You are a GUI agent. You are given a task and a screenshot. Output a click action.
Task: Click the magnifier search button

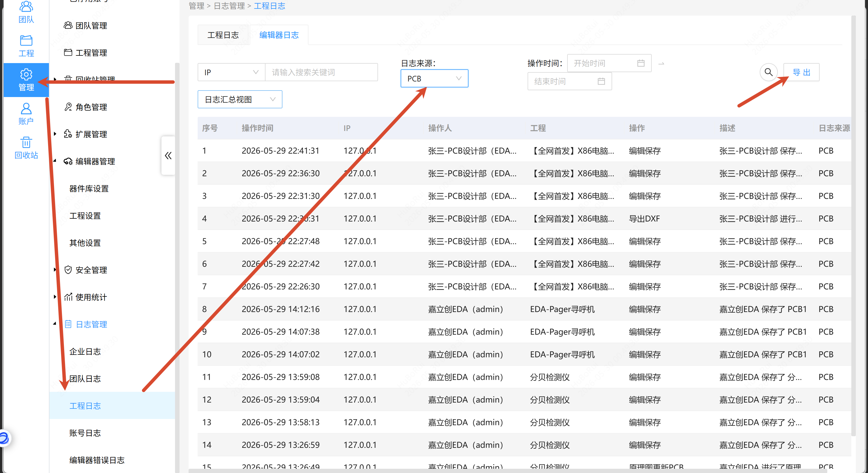768,72
